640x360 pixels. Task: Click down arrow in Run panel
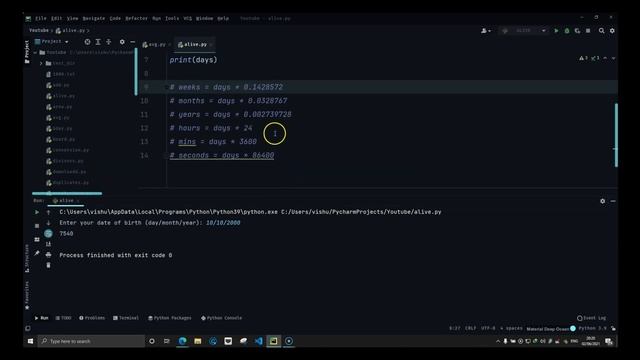click(48, 223)
